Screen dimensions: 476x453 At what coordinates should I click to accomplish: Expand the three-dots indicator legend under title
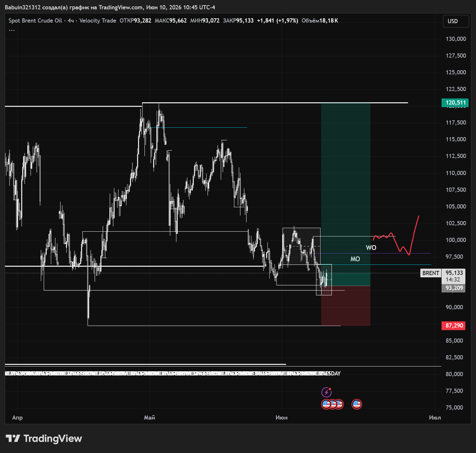coord(12,29)
